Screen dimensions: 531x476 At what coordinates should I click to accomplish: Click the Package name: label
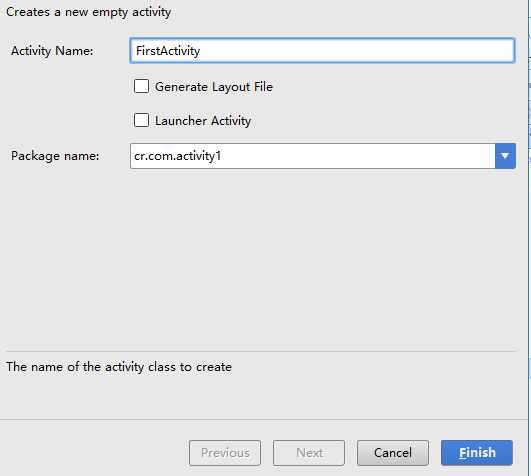click(55, 156)
